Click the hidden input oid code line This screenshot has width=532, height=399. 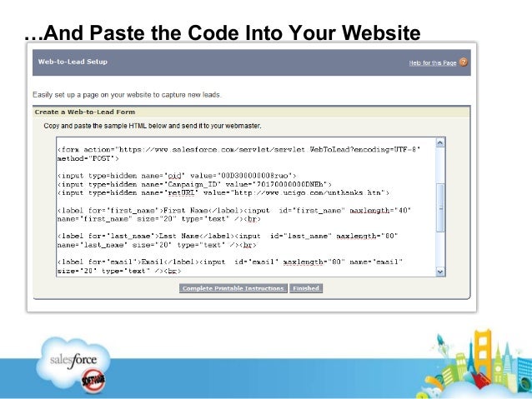click(x=177, y=176)
